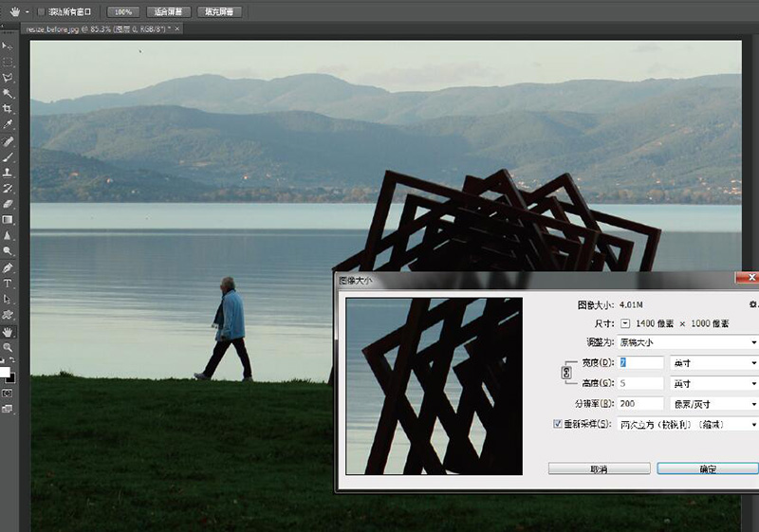The height and width of the screenshot is (532, 759).
Task: Select the Zoom magnifier tool
Action: (9, 347)
